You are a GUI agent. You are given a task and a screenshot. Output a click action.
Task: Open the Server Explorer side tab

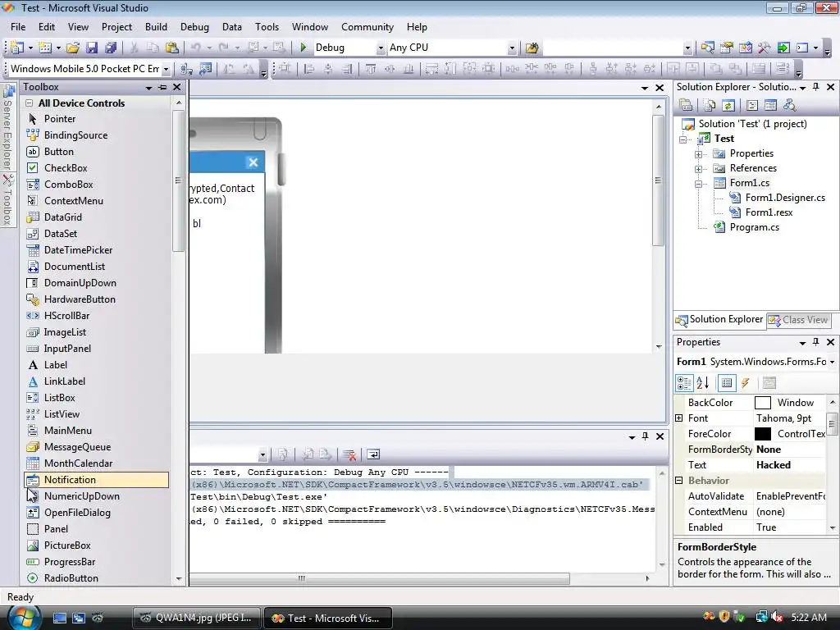(7, 129)
